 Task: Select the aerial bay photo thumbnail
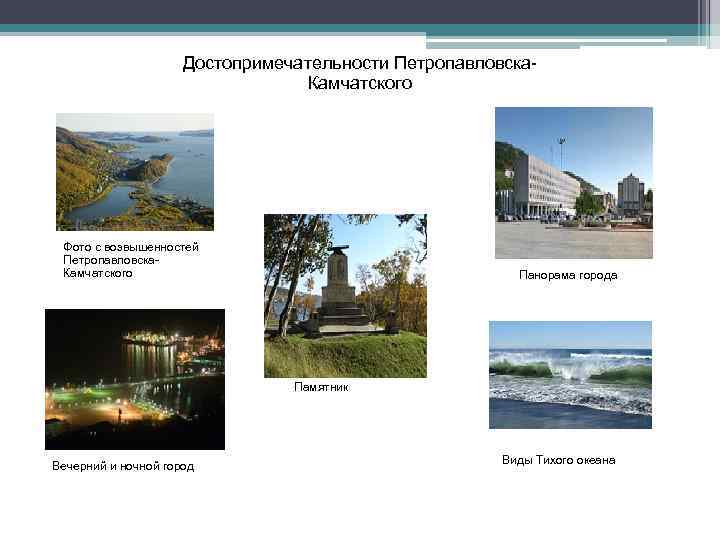135,172
